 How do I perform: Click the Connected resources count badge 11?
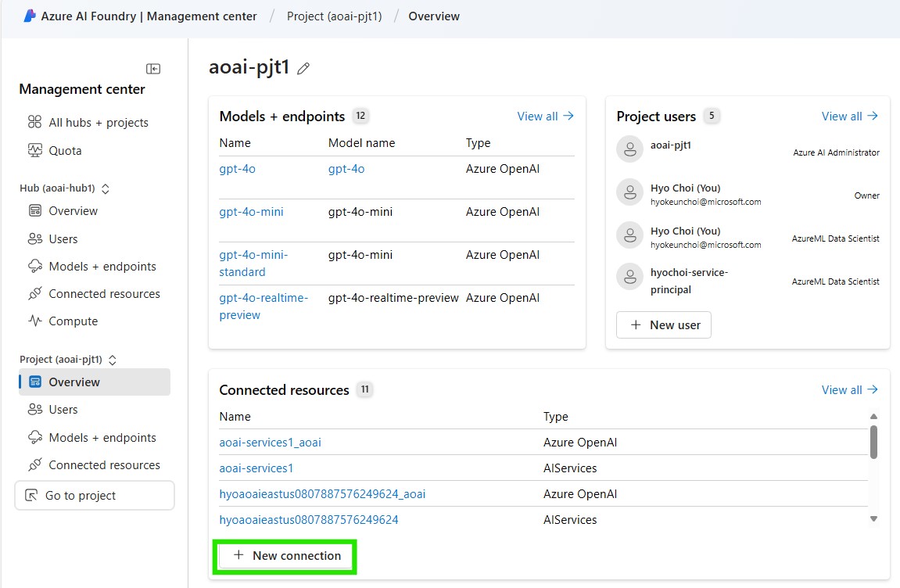click(364, 389)
